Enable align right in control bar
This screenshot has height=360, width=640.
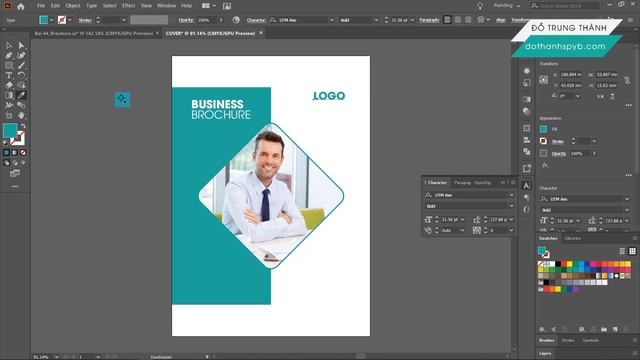coord(468,20)
